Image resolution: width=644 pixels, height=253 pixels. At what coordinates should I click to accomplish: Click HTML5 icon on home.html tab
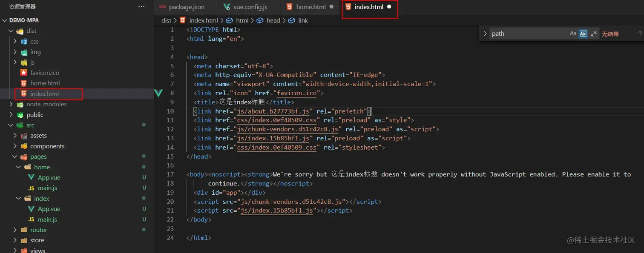(290, 7)
